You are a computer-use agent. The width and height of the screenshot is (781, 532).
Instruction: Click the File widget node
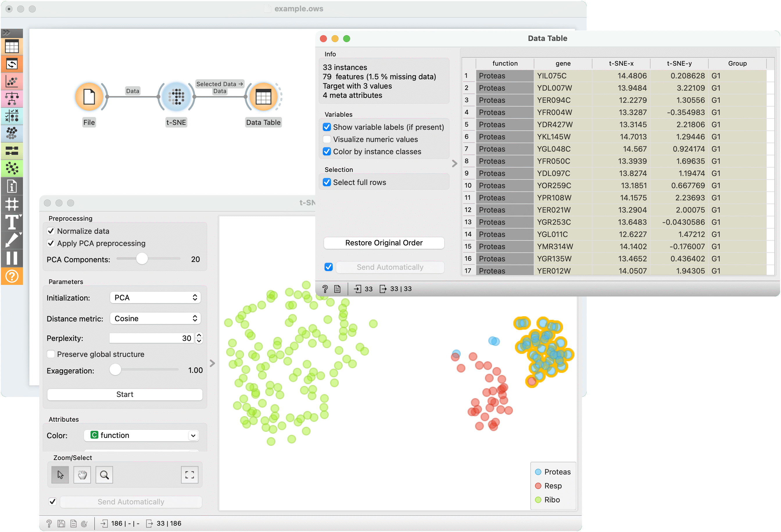click(89, 97)
